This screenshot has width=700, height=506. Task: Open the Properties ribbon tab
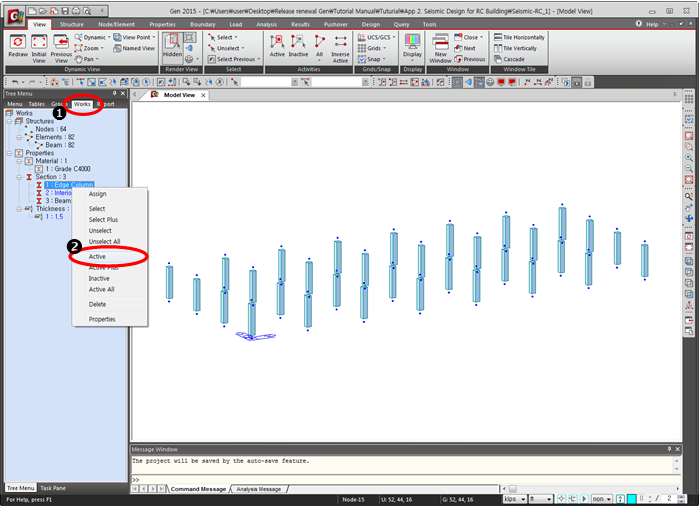162,25
